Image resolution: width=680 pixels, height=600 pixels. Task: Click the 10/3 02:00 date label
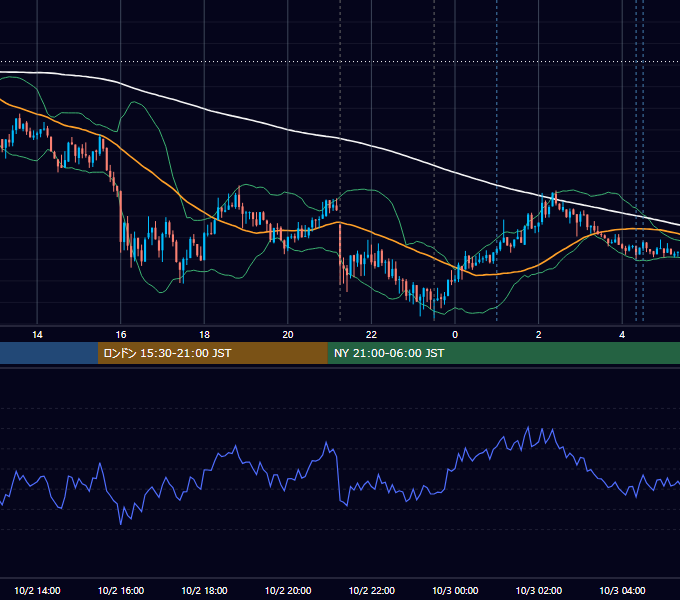point(539,590)
